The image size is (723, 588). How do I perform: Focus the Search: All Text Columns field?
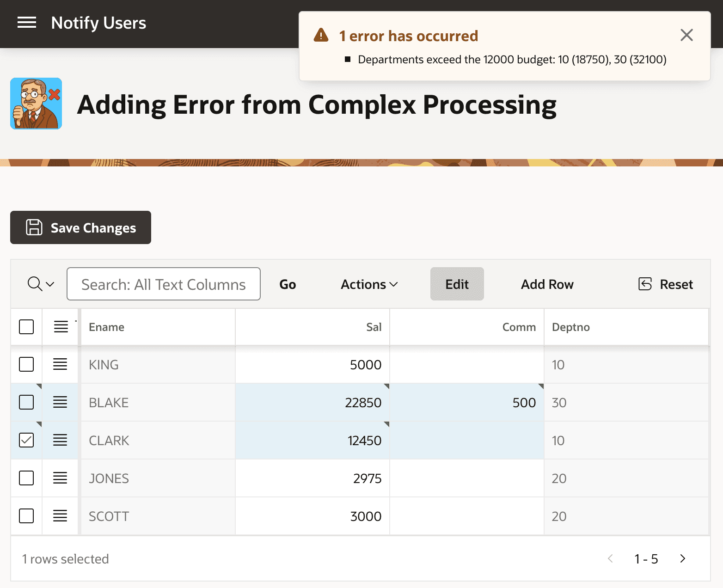164,284
